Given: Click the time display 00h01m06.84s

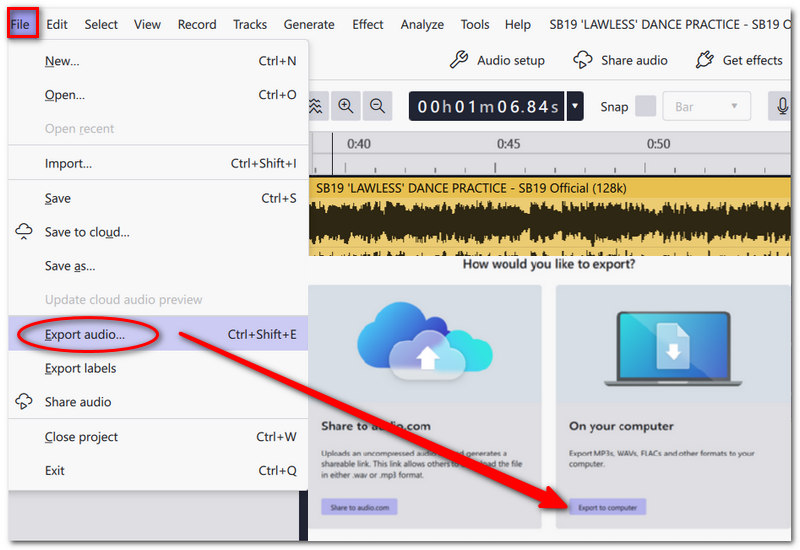Looking at the screenshot, I should pos(487,107).
